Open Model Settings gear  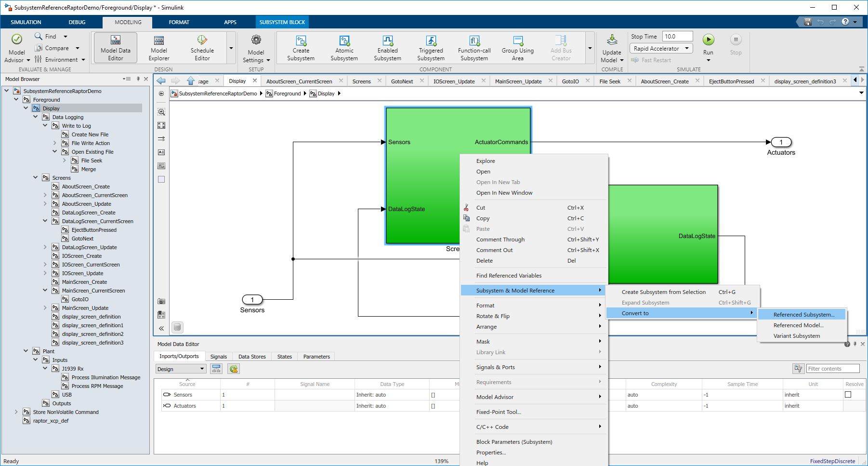[256, 48]
